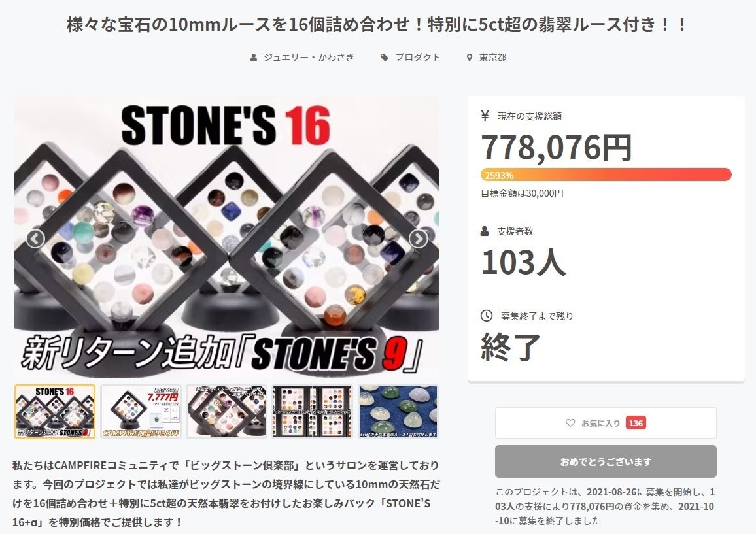Click the clock icon near 募集終了まで残り
The image size is (756, 534).
coord(487,316)
